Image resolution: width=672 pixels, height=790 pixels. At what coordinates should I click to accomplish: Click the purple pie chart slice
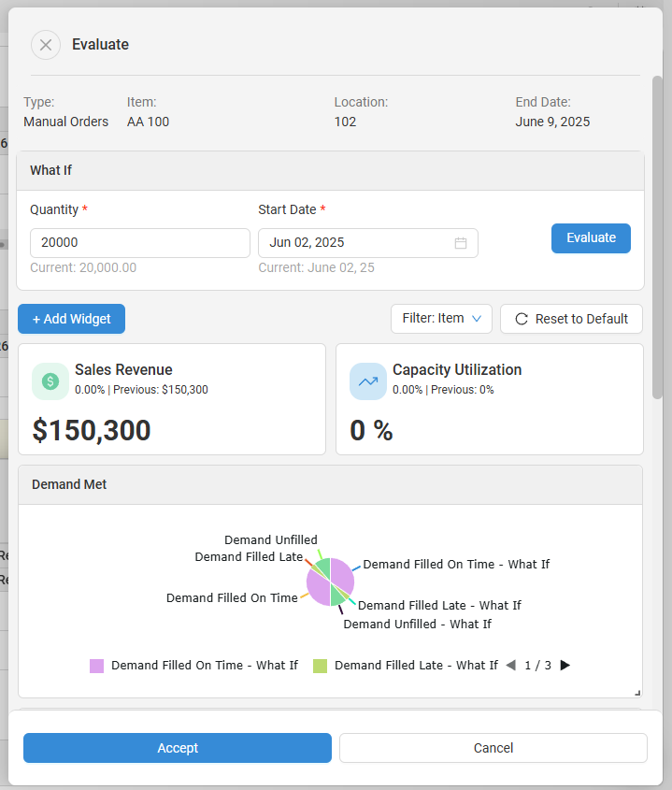pyautogui.click(x=342, y=573)
